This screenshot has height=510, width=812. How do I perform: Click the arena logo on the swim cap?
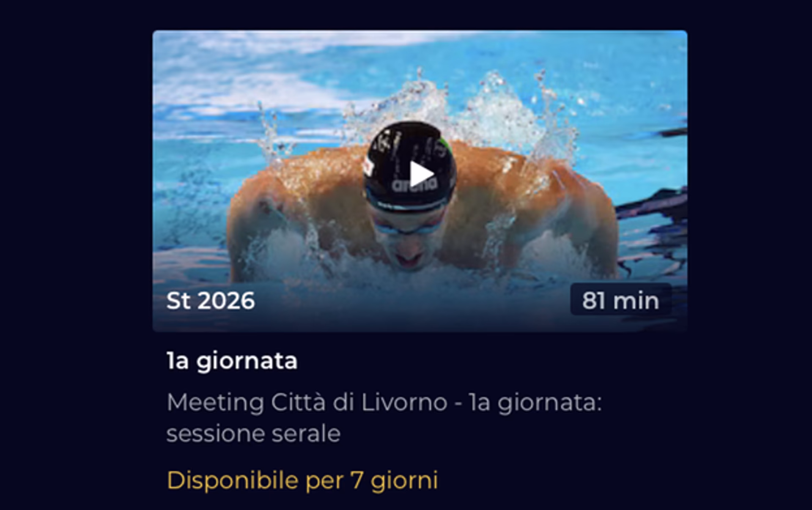[415, 185]
